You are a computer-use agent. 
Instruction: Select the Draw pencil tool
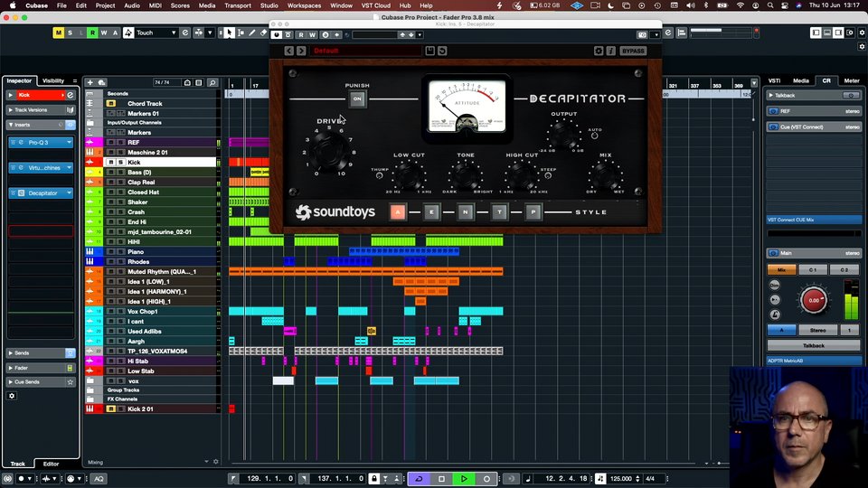tap(252, 33)
